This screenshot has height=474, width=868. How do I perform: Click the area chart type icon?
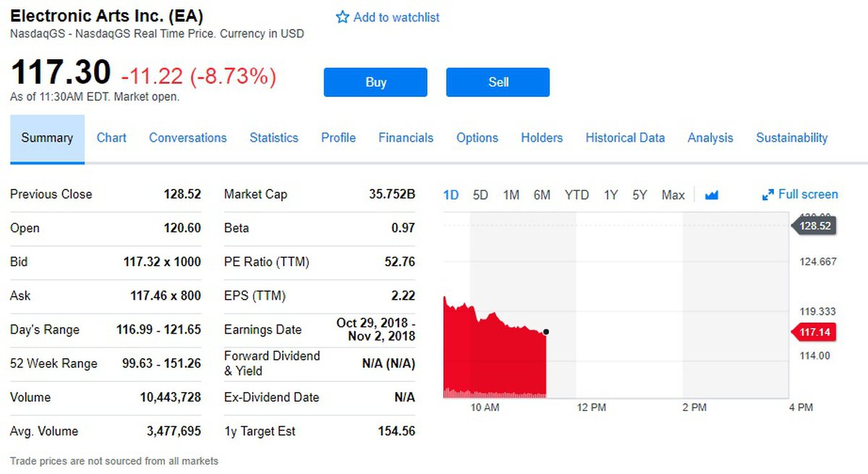point(711,195)
